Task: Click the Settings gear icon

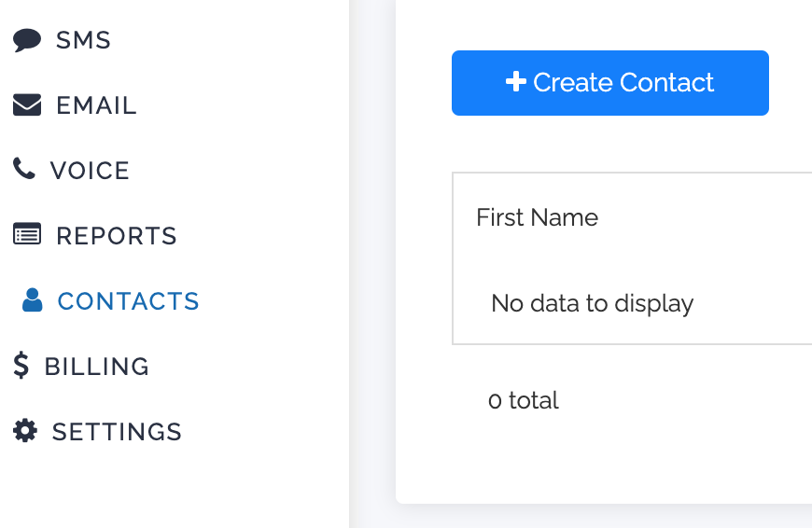Action: [x=25, y=431]
